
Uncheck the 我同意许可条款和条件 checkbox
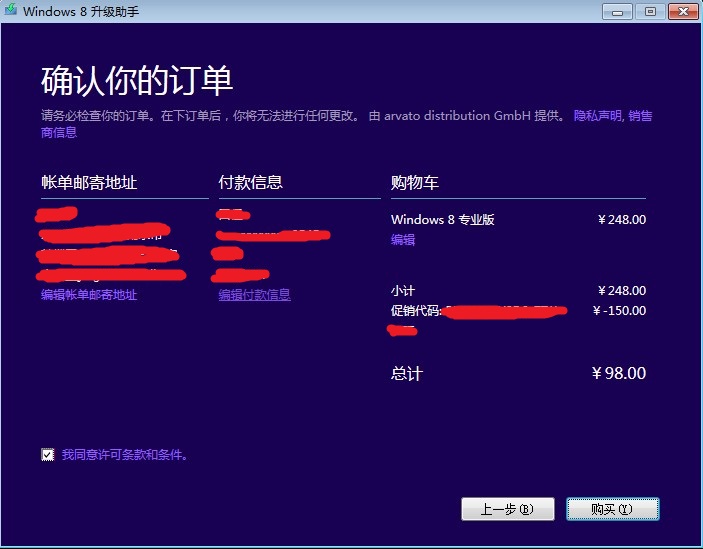pos(48,455)
